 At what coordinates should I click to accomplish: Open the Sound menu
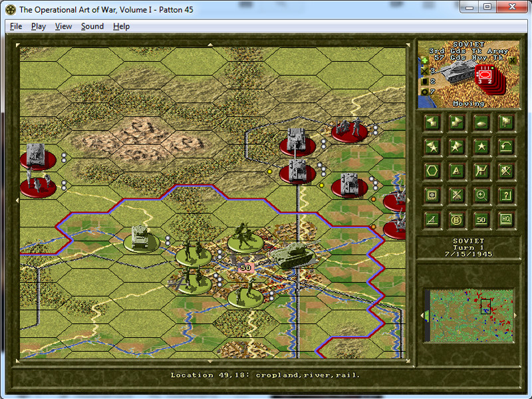[x=92, y=26]
